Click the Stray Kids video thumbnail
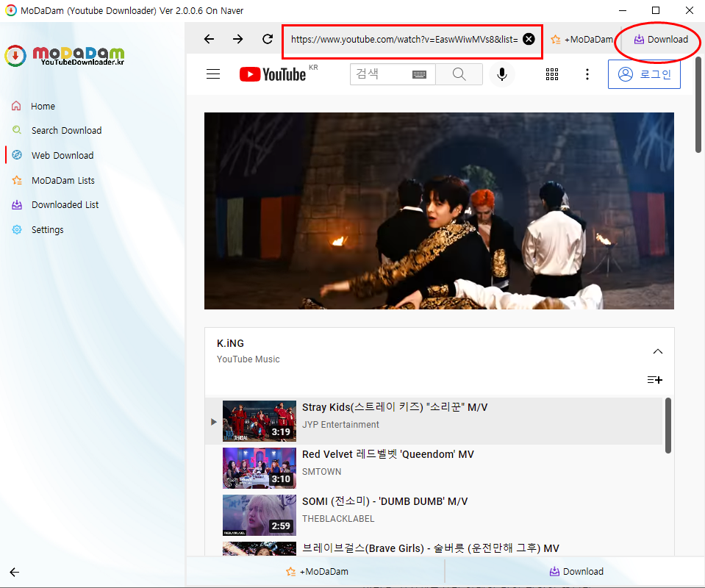The height and width of the screenshot is (588, 705). coord(260,421)
